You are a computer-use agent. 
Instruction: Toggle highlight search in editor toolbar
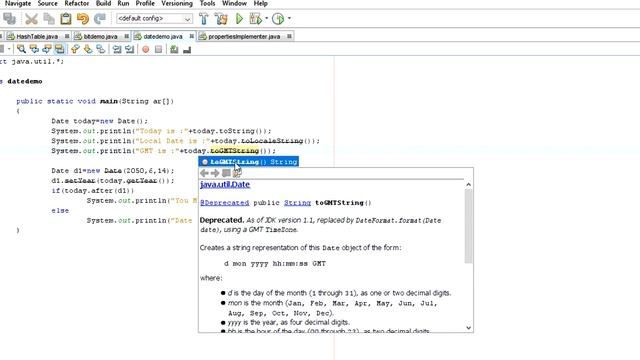pos(60,49)
